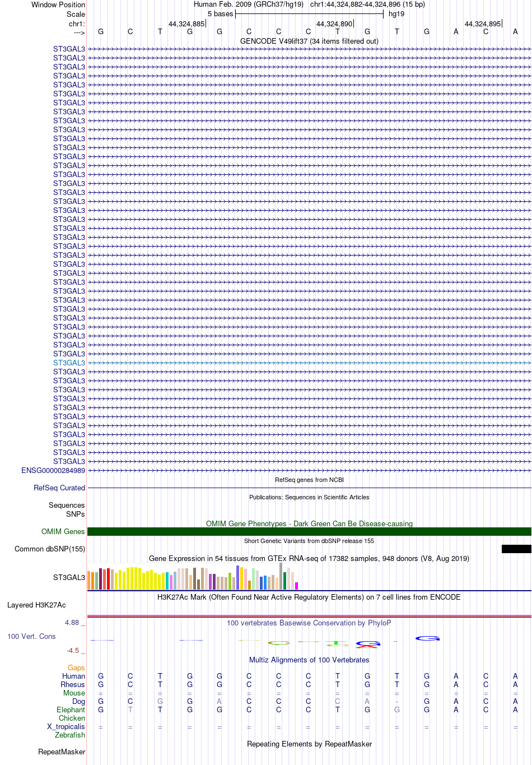The height and width of the screenshot is (765, 532).
Task: Click 'OMIM Gene Phenotypes' track title
Action: 309,523
